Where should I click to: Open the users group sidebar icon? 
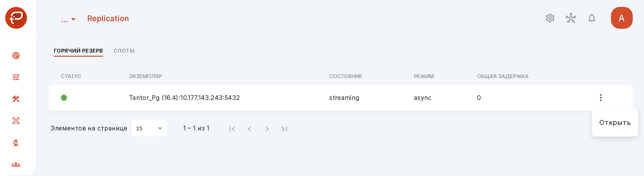point(16,164)
